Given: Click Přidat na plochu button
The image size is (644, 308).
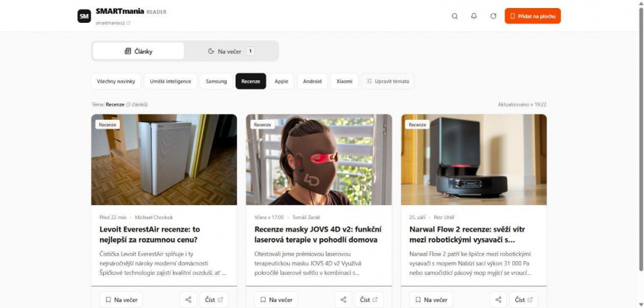Looking at the screenshot, I should pyautogui.click(x=533, y=16).
